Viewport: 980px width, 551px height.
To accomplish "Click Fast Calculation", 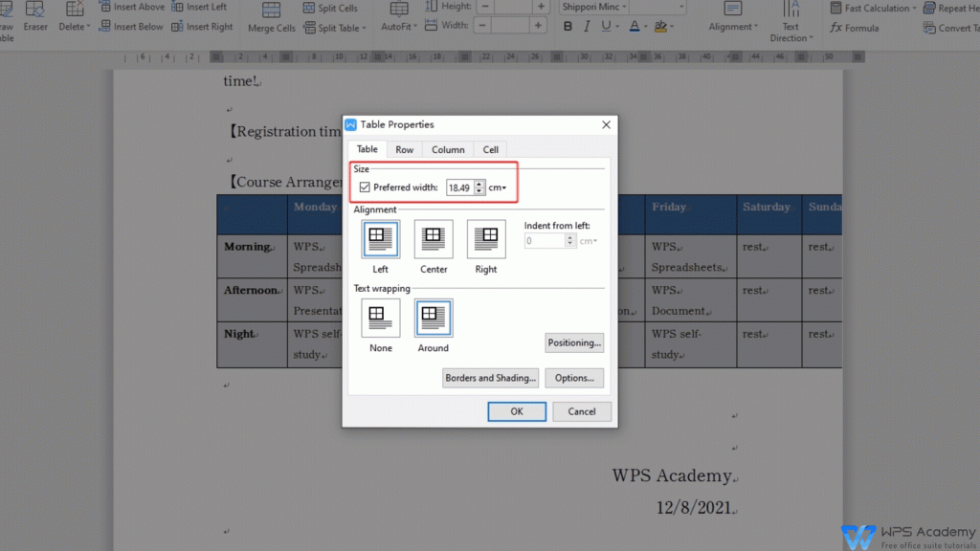I will pyautogui.click(x=873, y=8).
